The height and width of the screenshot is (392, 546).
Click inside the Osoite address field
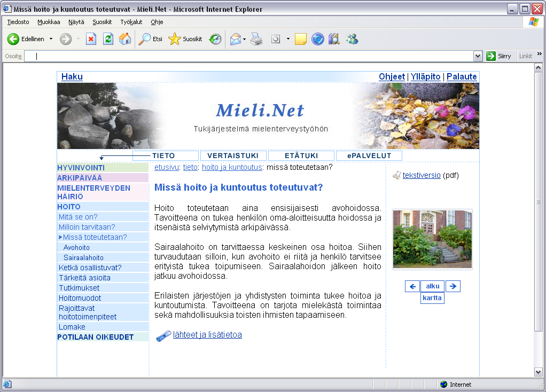coord(249,56)
